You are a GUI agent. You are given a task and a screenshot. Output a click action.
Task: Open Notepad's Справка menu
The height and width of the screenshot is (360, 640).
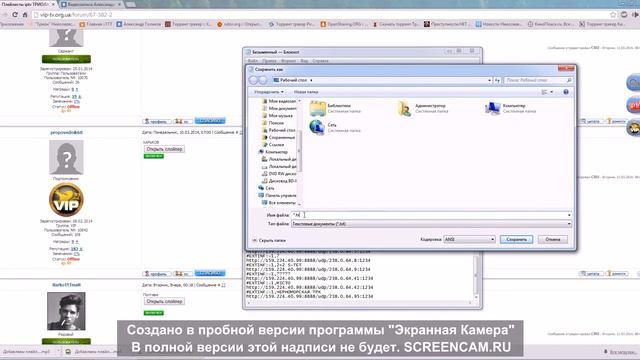coord(320,61)
